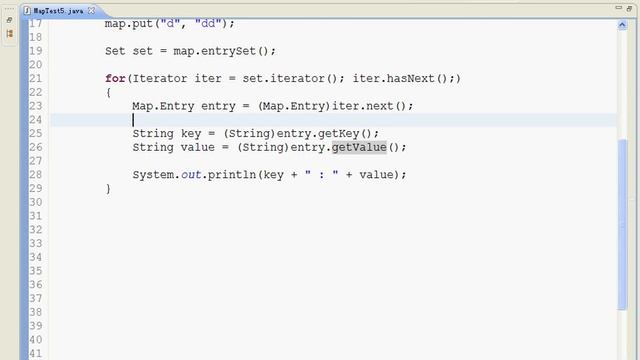The width and height of the screenshot is (640, 360).
Task: Click line number 35 in the gutter
Action: click(x=36, y=271)
